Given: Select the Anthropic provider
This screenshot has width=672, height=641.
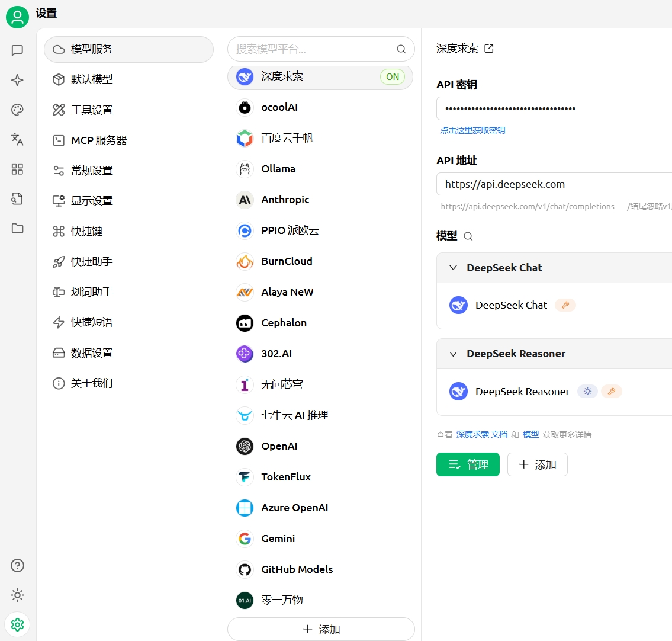Looking at the screenshot, I should (320, 200).
